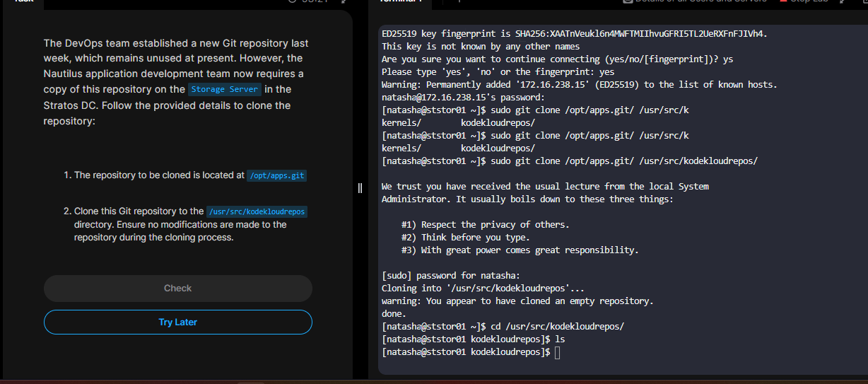Click the 'cd /usr/src/kodekloudrepos/' command line

(503, 327)
